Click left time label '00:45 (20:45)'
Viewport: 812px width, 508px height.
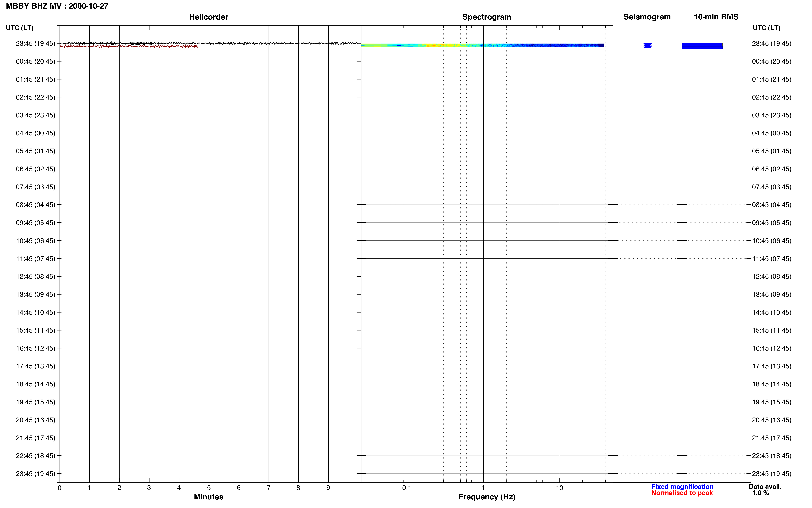(x=36, y=61)
